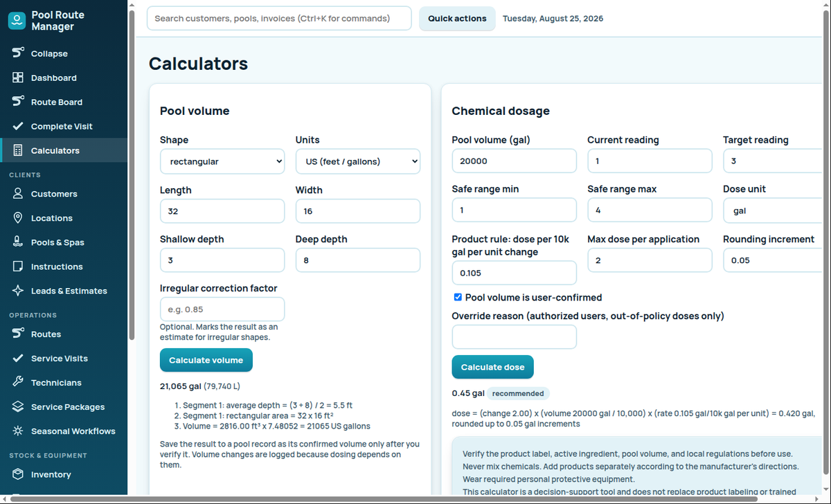831x504 pixels.
Task: Click the Inventory box icon
Action: [x=18, y=474]
